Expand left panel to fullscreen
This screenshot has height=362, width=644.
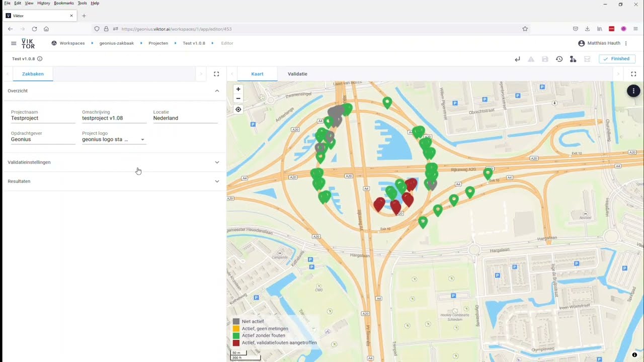(x=216, y=74)
